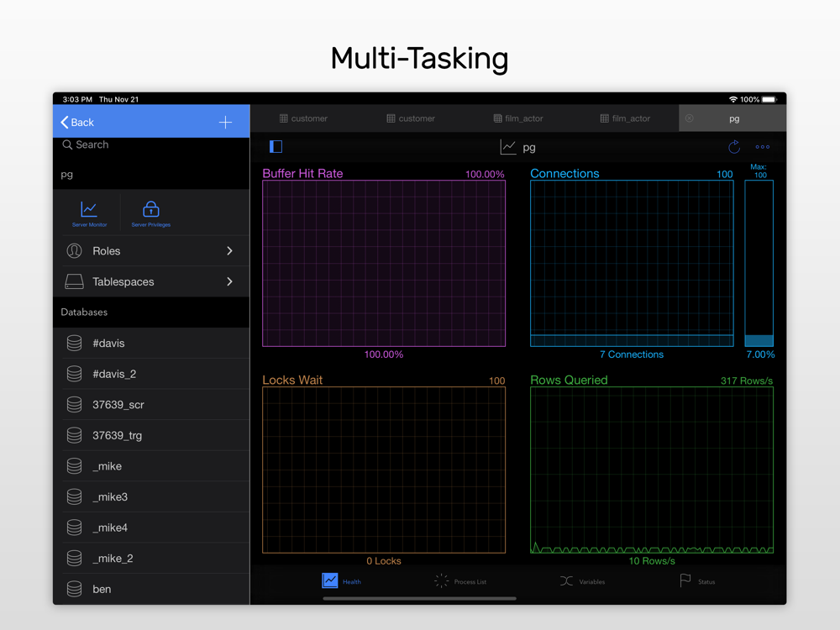840x630 pixels.
Task: Select the Health tab
Action: click(x=341, y=581)
